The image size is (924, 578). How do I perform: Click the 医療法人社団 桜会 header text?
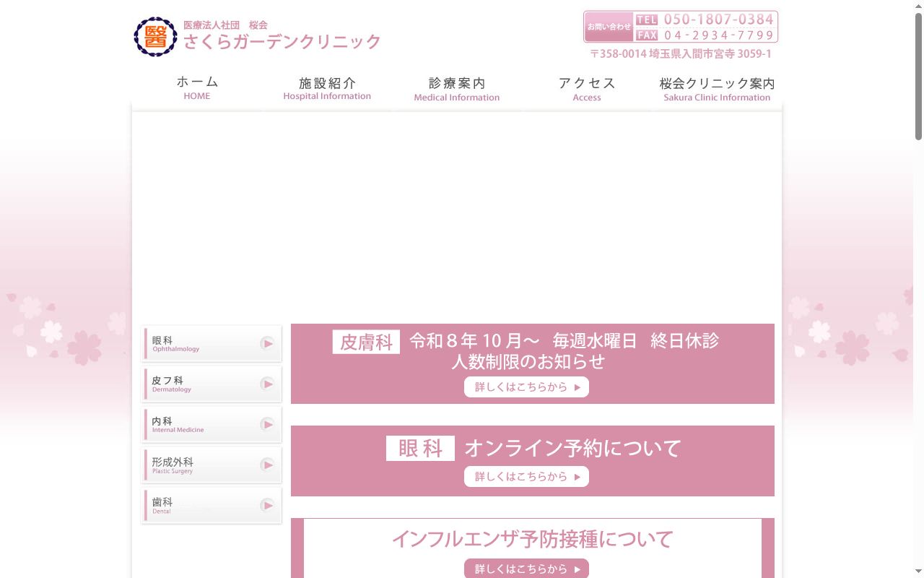(x=225, y=25)
